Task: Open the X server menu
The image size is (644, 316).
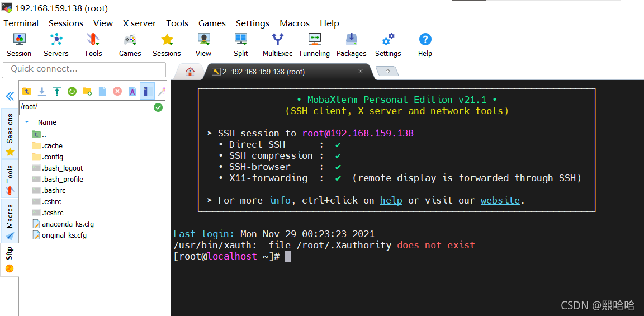Action: point(139,23)
